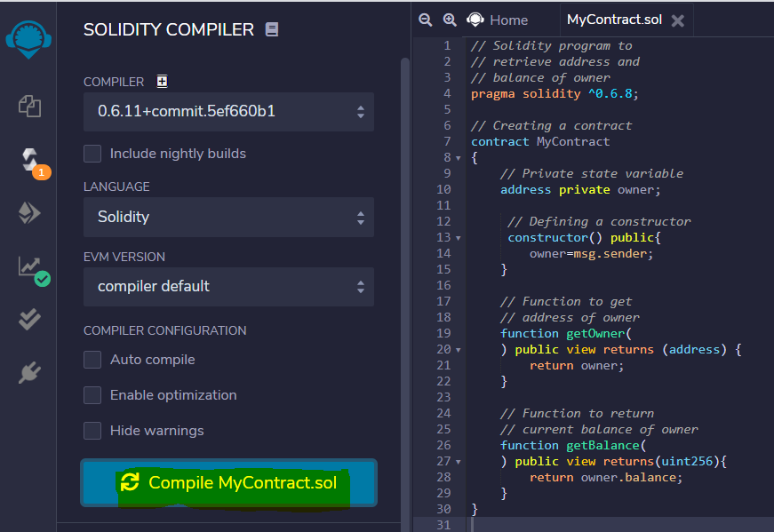This screenshot has width=774, height=532.
Task: Open the EVM version dropdown
Action: 228,286
